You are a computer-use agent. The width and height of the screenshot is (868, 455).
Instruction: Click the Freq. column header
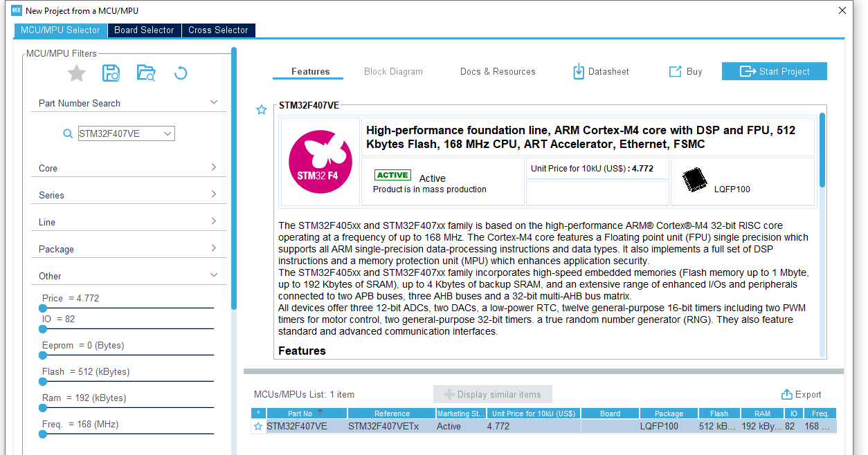pos(820,414)
